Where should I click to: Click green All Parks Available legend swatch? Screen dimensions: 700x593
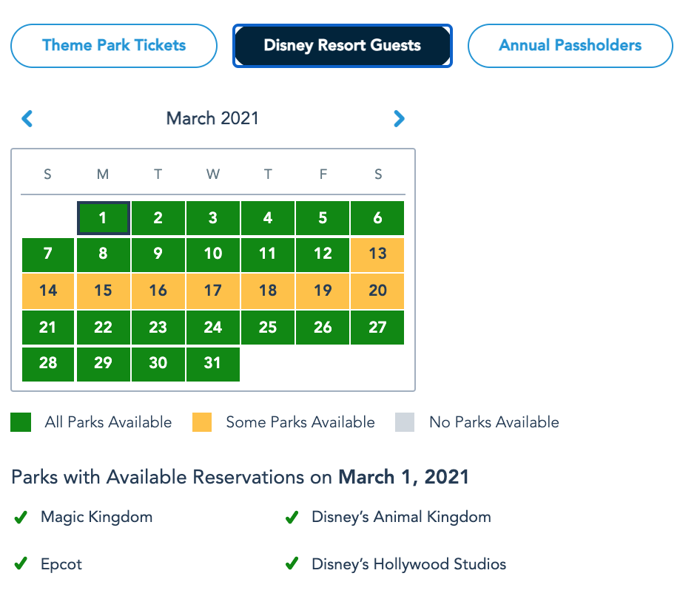[x=21, y=422]
